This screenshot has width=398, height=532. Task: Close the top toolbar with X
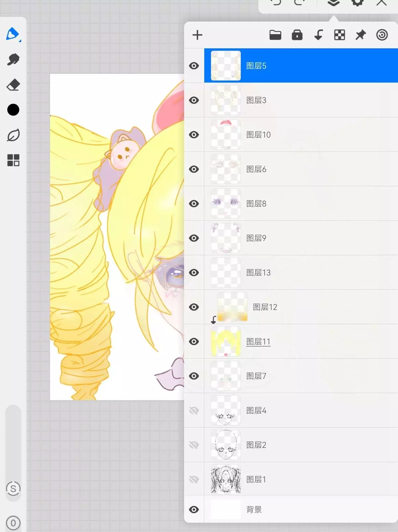pos(381,3)
